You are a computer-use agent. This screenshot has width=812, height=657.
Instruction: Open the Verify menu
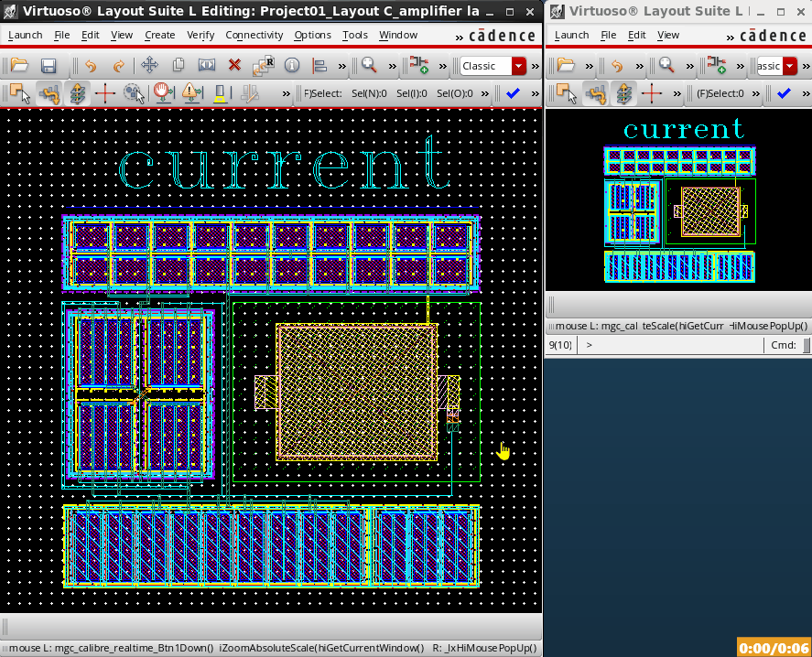[200, 35]
